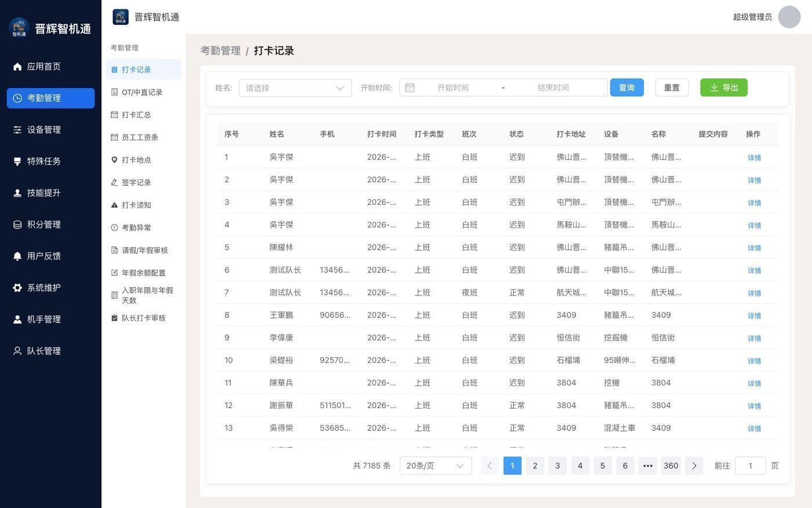
Task: Go to page 6
Action: [x=625, y=466]
